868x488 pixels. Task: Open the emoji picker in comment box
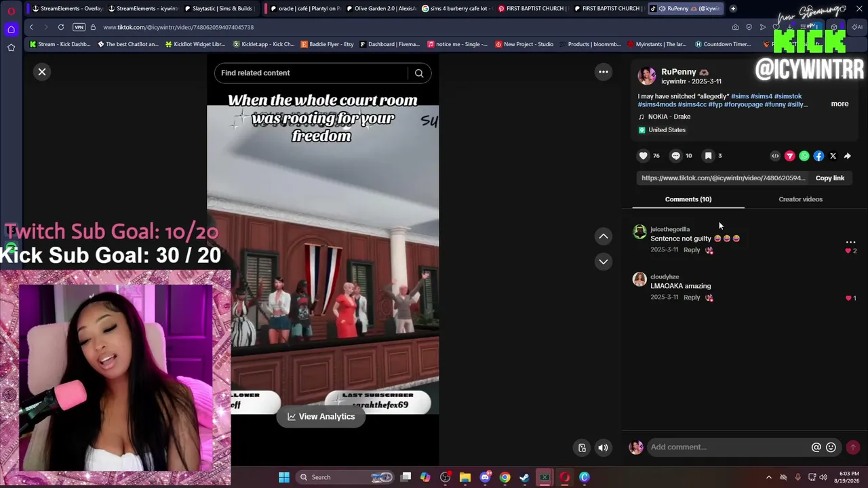click(831, 447)
